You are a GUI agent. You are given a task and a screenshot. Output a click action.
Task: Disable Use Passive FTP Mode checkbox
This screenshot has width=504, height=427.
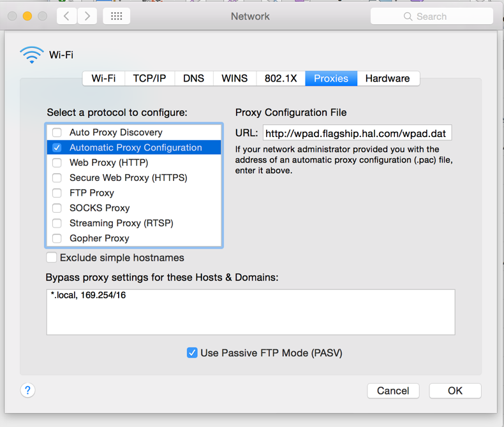click(192, 352)
